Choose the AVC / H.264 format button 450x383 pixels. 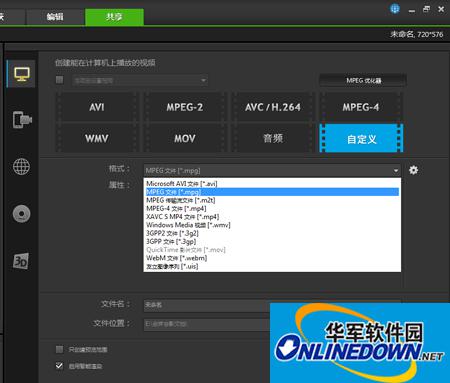(x=273, y=107)
